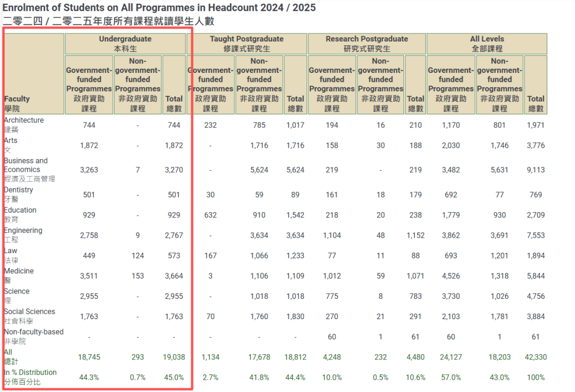Click the Undergraduate column group header
The image size is (575, 392).
point(125,43)
